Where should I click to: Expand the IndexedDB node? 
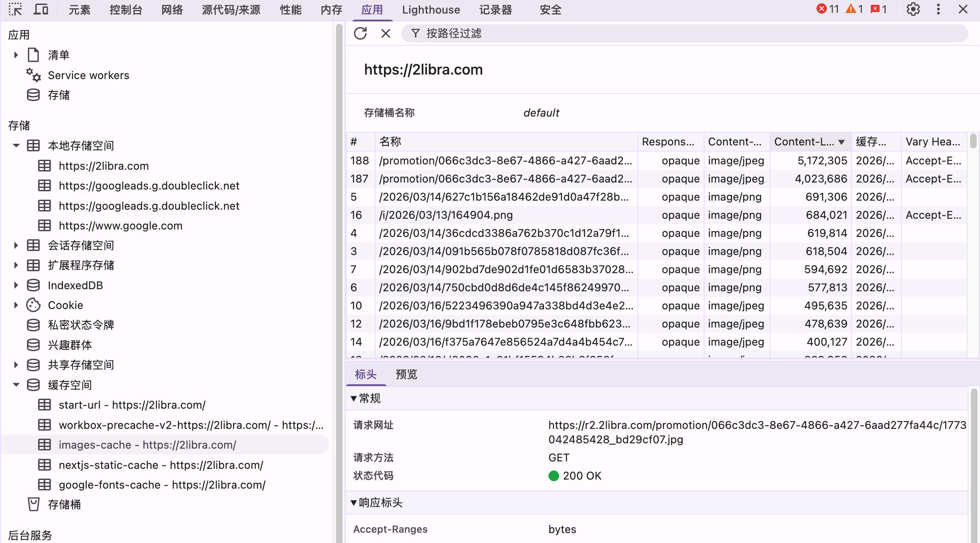coord(16,285)
